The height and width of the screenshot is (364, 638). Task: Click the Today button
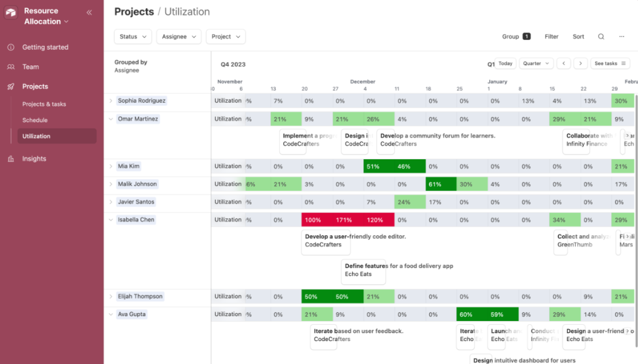[x=505, y=63]
